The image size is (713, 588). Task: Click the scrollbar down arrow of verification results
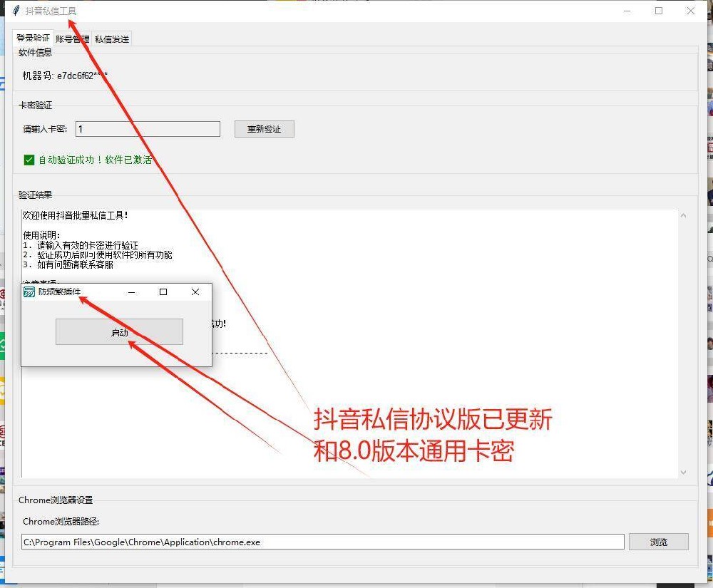click(x=683, y=472)
